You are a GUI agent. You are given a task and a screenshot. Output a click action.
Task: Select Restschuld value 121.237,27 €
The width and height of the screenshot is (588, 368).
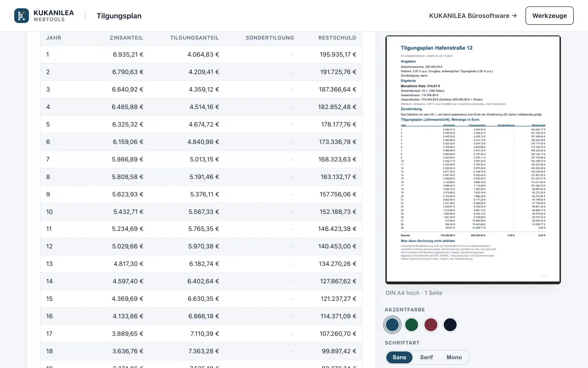[x=339, y=299]
